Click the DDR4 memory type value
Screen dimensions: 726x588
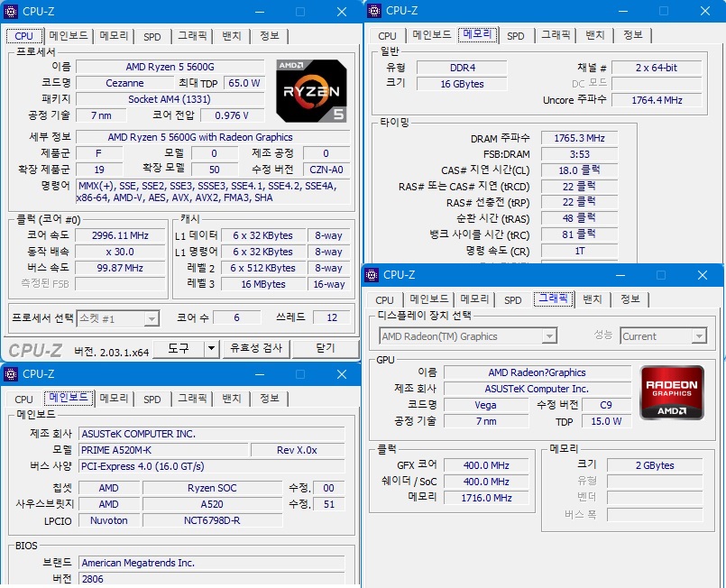pos(462,68)
